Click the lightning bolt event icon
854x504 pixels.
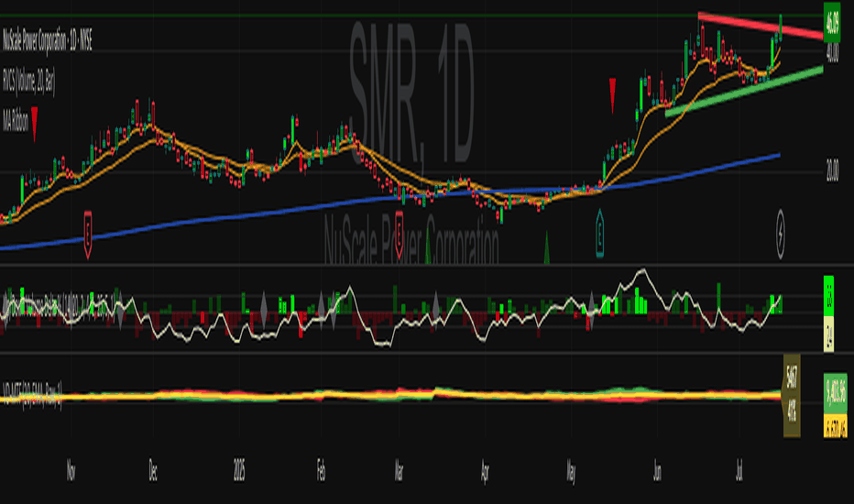point(781,234)
